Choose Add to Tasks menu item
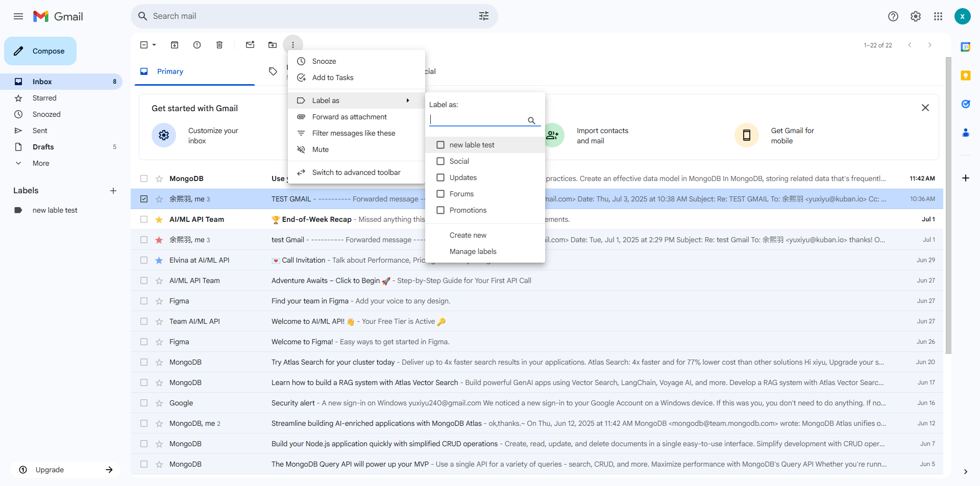This screenshot has height=486, width=980. point(356,78)
